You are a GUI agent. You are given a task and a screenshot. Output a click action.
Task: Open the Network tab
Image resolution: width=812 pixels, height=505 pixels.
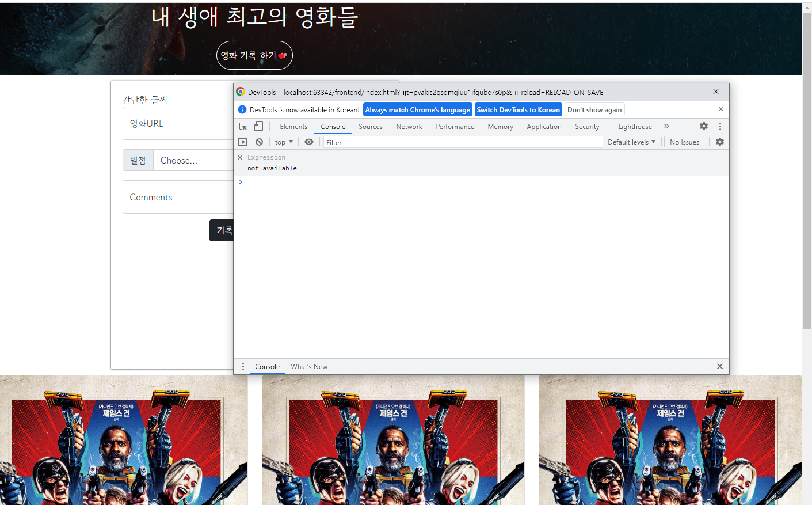tap(409, 127)
